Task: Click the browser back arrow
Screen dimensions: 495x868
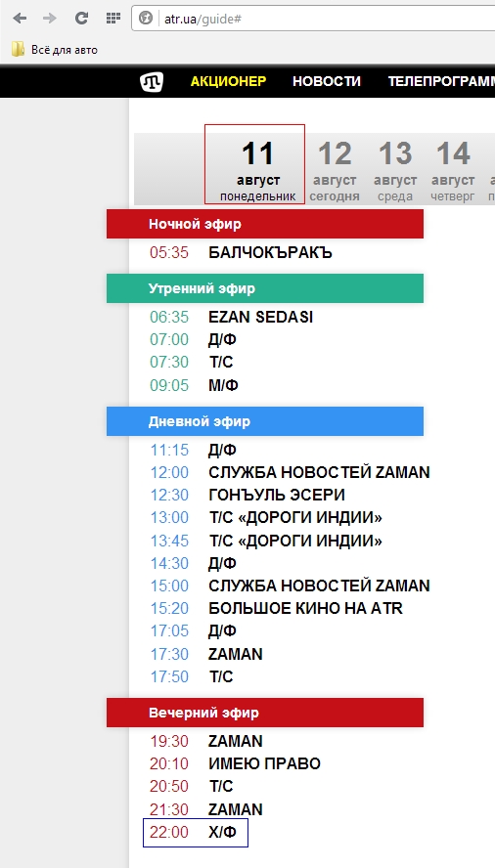Action: pyautogui.click(x=20, y=19)
